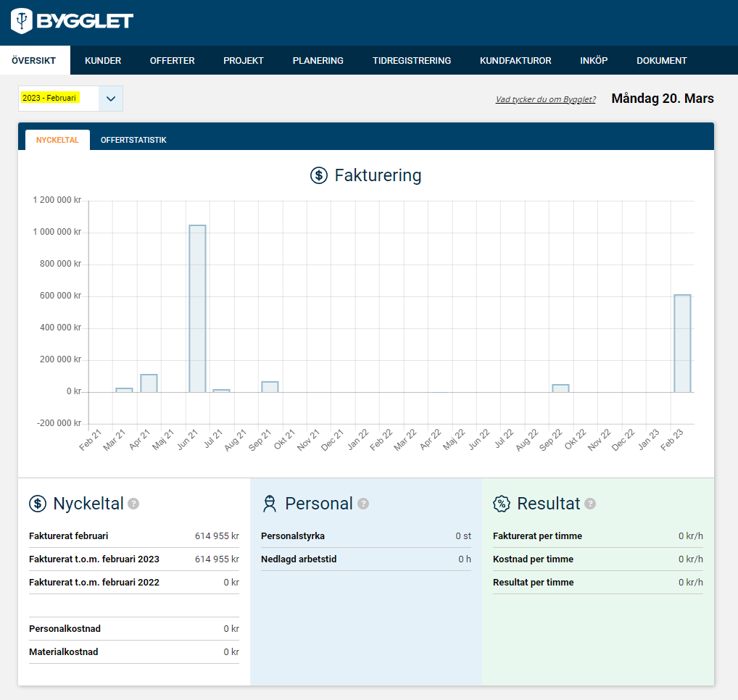This screenshot has width=738, height=700.
Task: Open the Dokument menu
Action: [662, 61]
